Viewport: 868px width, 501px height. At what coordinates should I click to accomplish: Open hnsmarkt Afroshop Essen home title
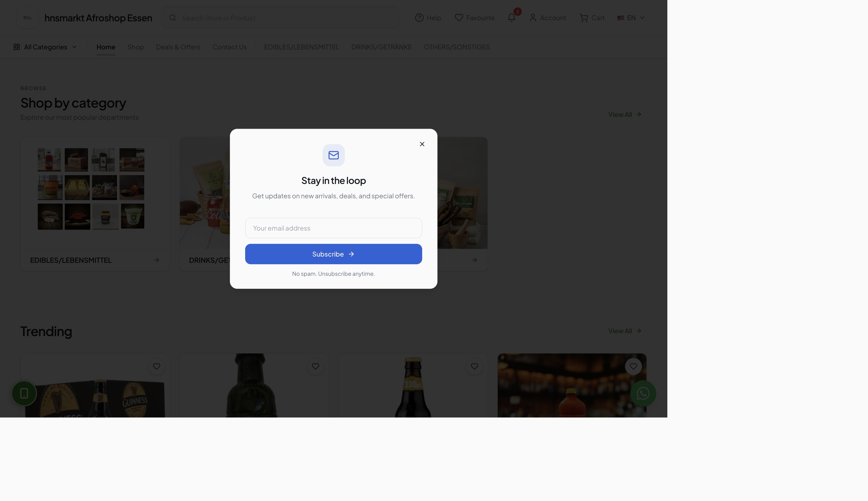click(x=98, y=18)
